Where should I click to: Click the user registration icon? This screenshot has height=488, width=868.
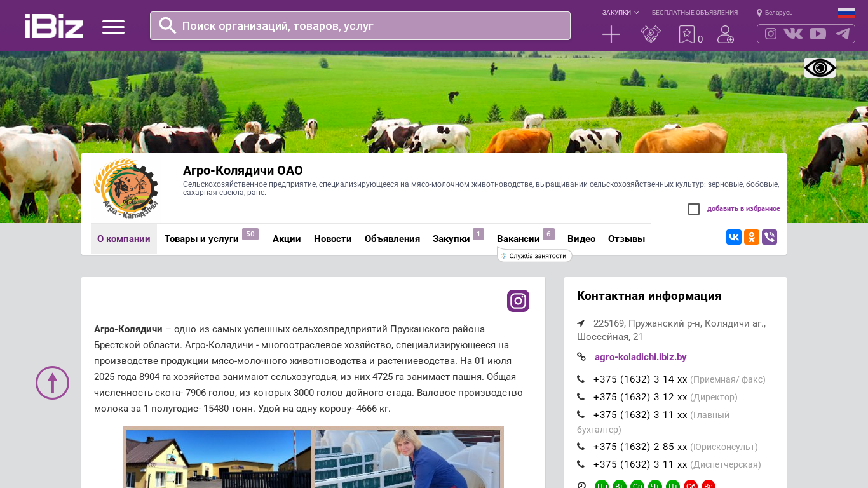tap(726, 34)
